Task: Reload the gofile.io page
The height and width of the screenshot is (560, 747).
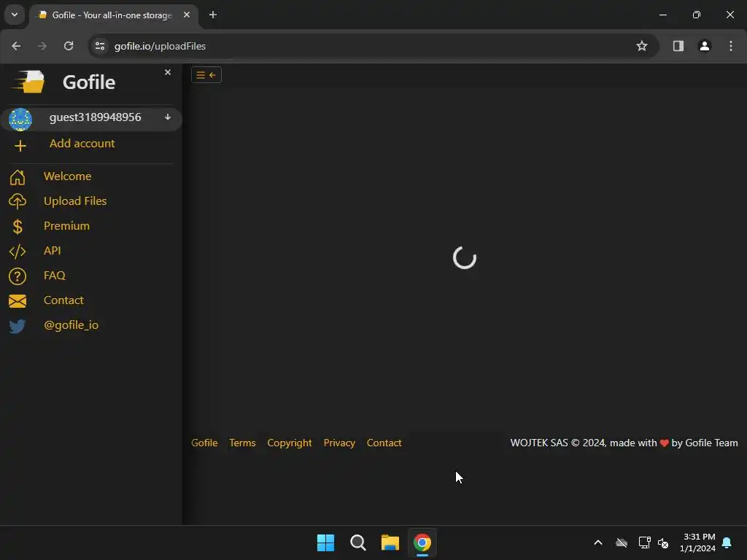Action: pos(69,46)
